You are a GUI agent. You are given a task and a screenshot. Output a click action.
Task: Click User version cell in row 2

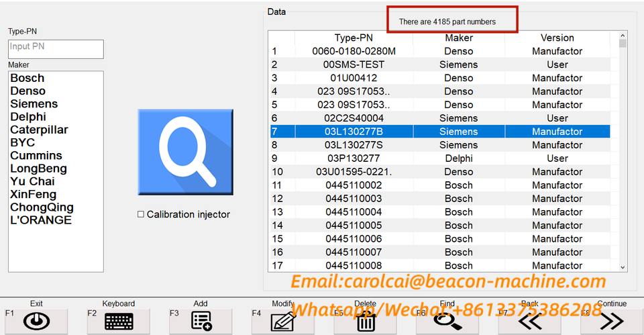pyautogui.click(x=557, y=64)
